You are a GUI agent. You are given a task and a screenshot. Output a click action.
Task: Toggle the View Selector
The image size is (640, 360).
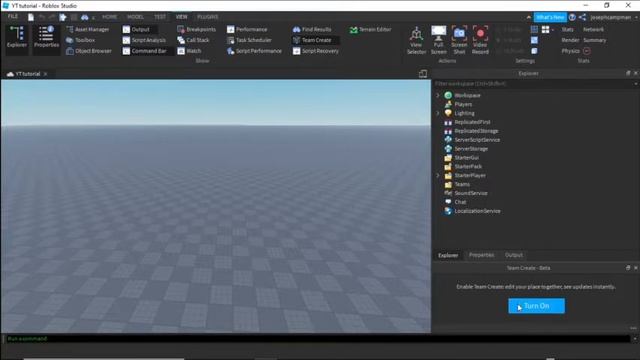[416, 40]
